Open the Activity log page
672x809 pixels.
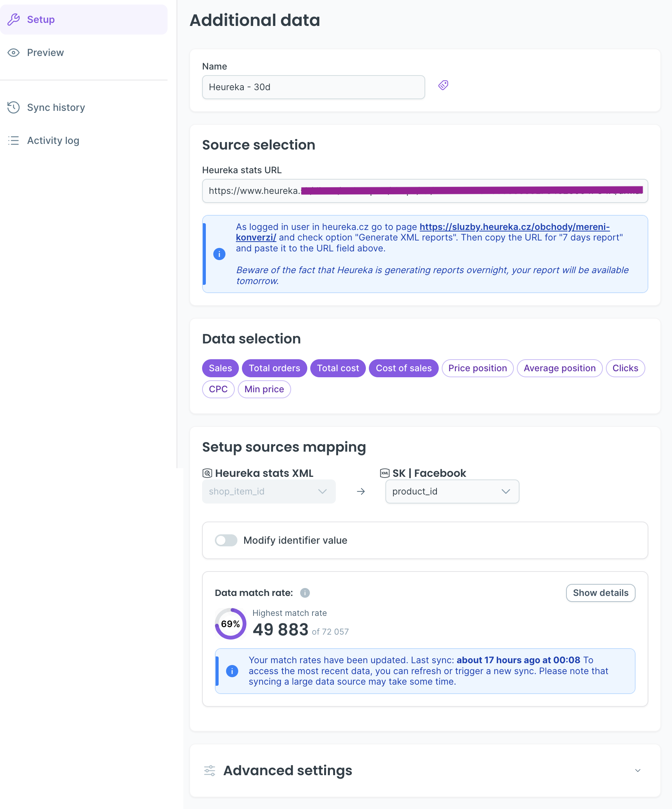point(53,140)
